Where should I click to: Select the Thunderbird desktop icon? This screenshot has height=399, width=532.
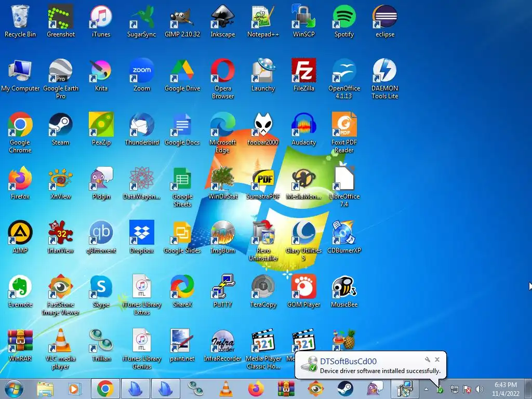pos(141,129)
